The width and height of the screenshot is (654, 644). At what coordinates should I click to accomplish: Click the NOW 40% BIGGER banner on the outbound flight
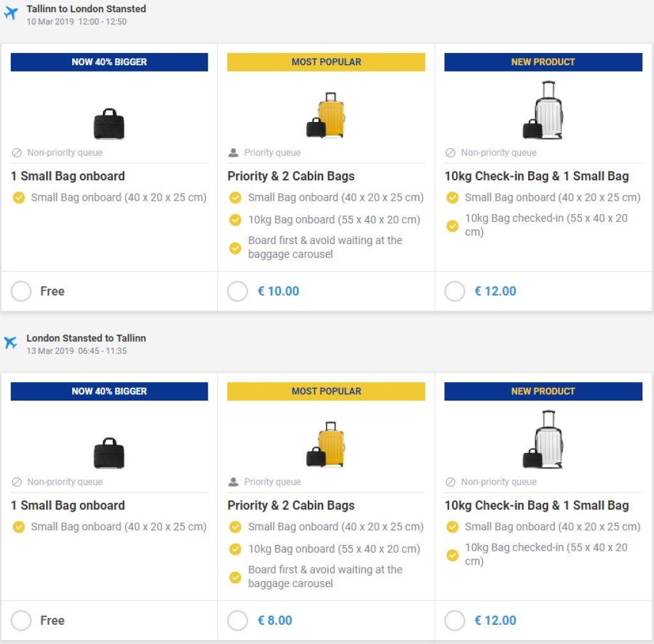[x=109, y=62]
